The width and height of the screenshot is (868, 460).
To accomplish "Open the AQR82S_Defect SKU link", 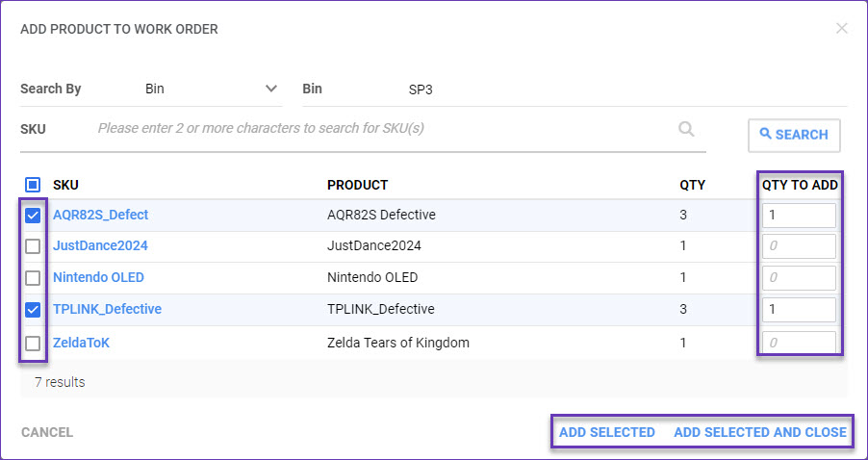I will (100, 215).
